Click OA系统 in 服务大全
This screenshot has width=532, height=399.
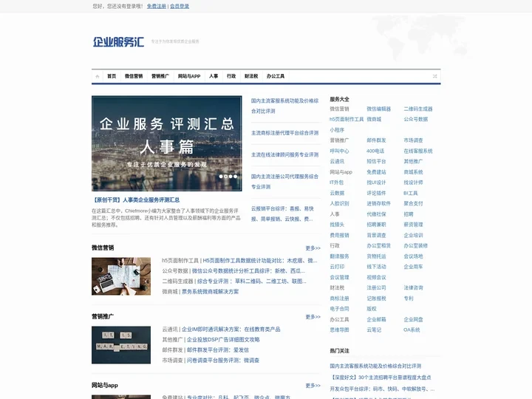coord(412,330)
